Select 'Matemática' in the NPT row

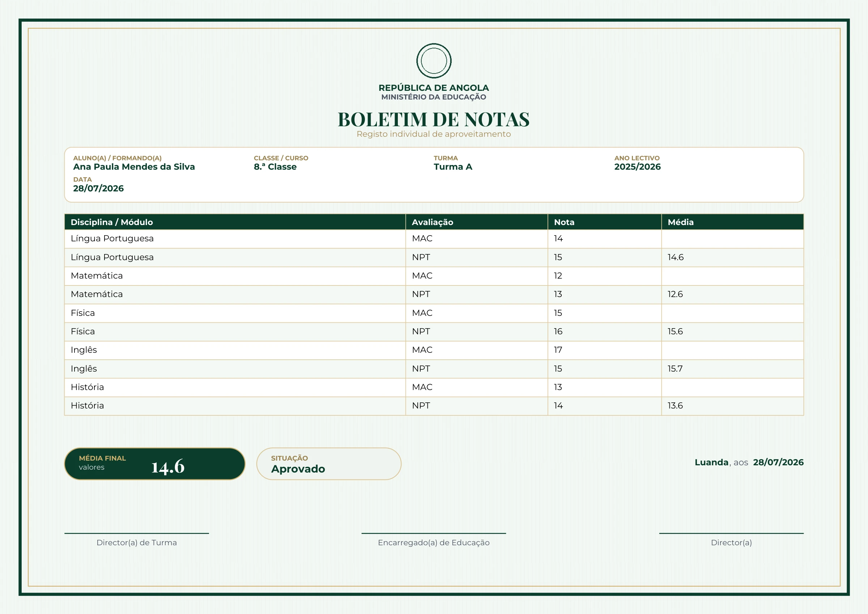click(x=97, y=294)
